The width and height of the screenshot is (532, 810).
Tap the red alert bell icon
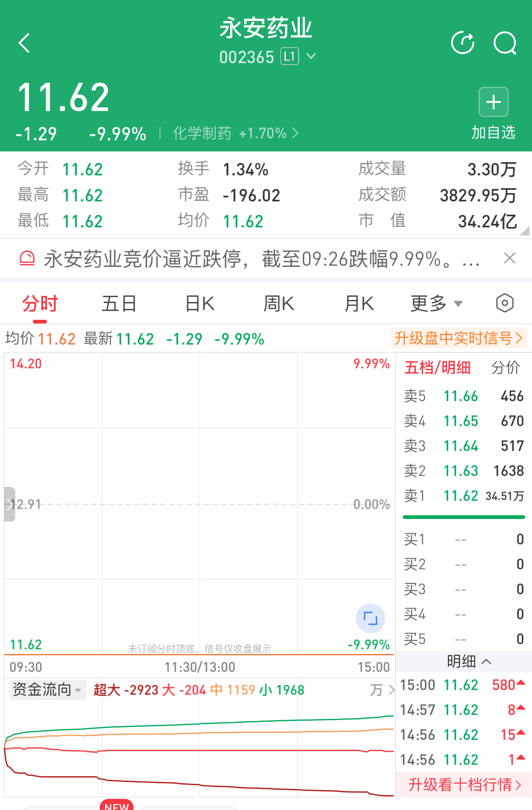pyautogui.click(x=27, y=258)
